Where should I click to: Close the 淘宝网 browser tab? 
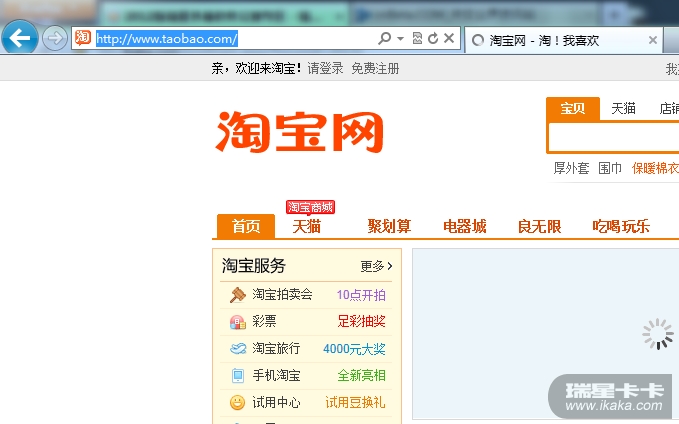point(653,40)
